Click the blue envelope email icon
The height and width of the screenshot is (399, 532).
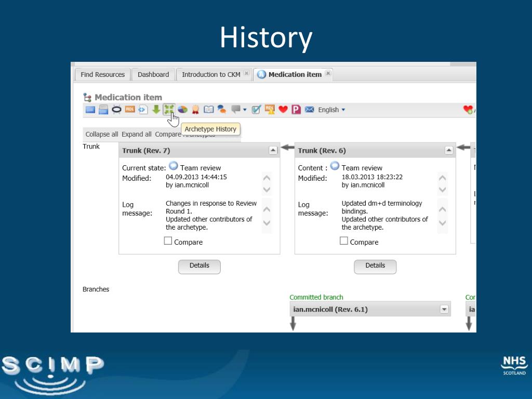pos(310,110)
